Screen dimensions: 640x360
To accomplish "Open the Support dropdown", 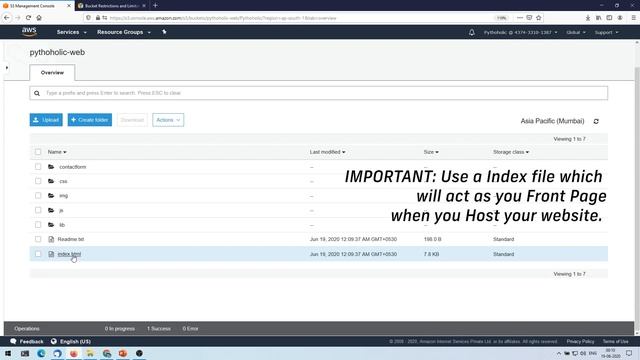I will point(606,32).
